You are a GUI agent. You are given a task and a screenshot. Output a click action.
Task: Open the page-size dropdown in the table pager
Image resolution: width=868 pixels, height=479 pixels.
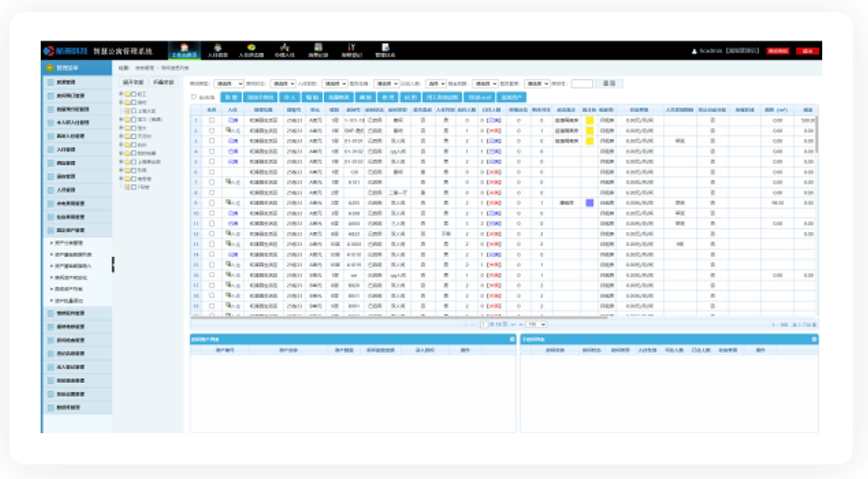[x=537, y=324]
